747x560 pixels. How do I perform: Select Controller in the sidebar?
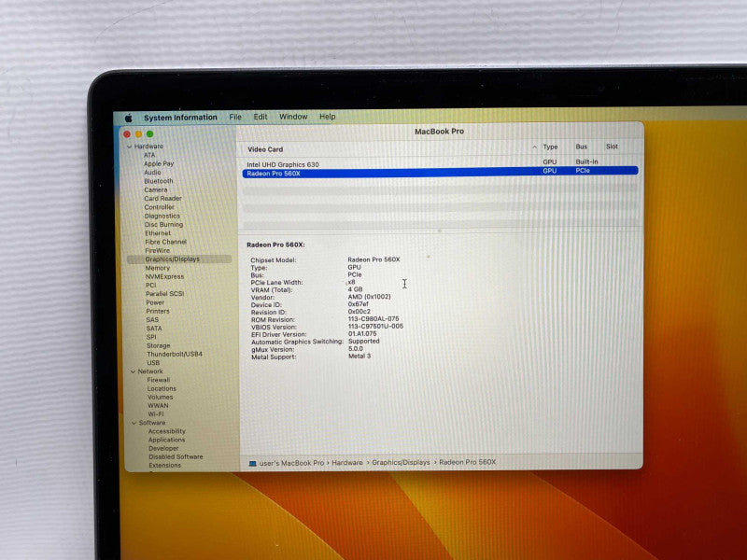click(x=159, y=207)
